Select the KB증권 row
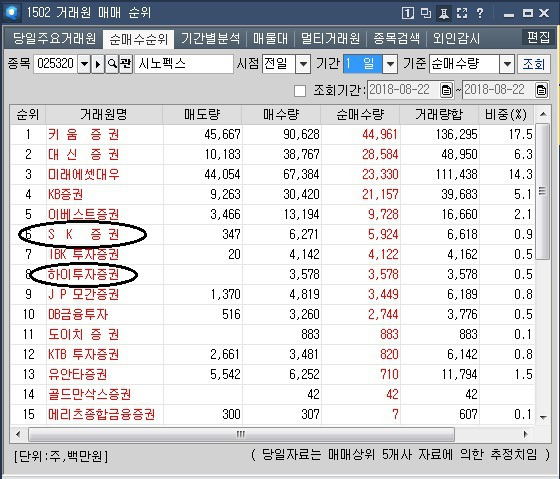The image size is (560, 479). coord(272,195)
